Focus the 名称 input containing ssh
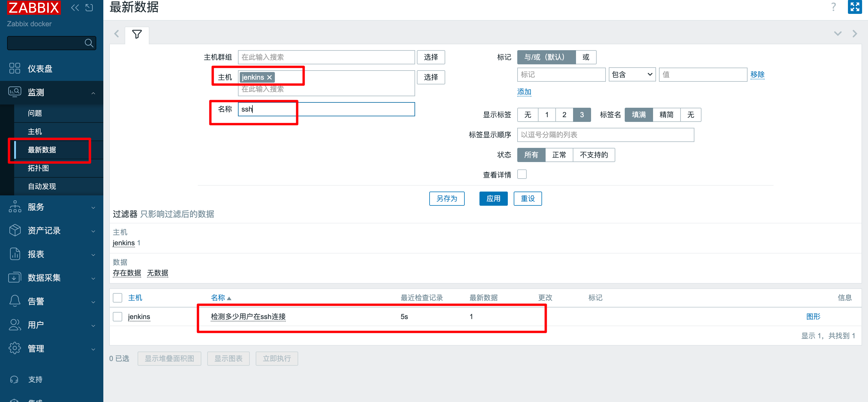The height and width of the screenshot is (402, 868). (326, 109)
